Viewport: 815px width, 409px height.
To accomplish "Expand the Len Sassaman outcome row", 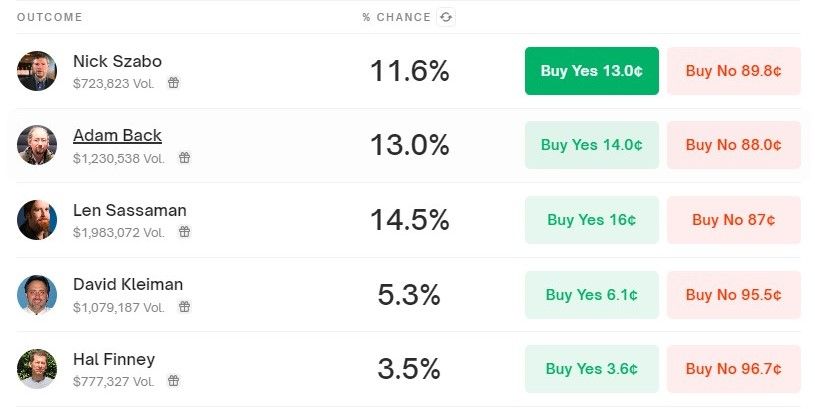I will tap(408, 220).
